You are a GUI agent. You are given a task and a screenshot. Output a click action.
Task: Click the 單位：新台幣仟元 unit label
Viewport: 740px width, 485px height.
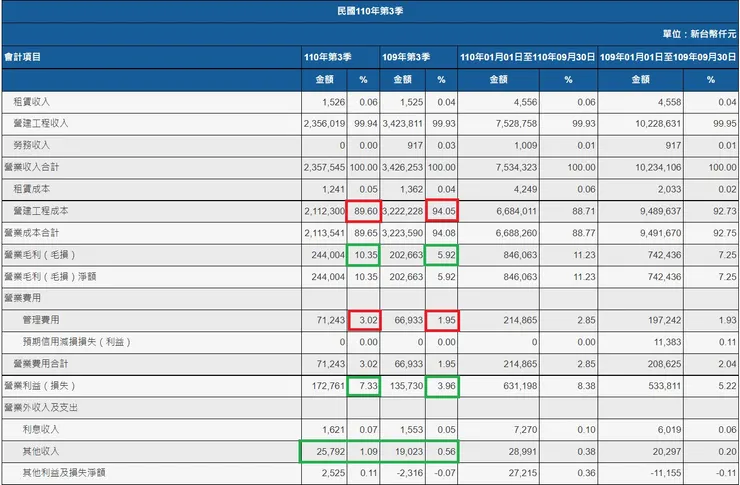coord(699,34)
